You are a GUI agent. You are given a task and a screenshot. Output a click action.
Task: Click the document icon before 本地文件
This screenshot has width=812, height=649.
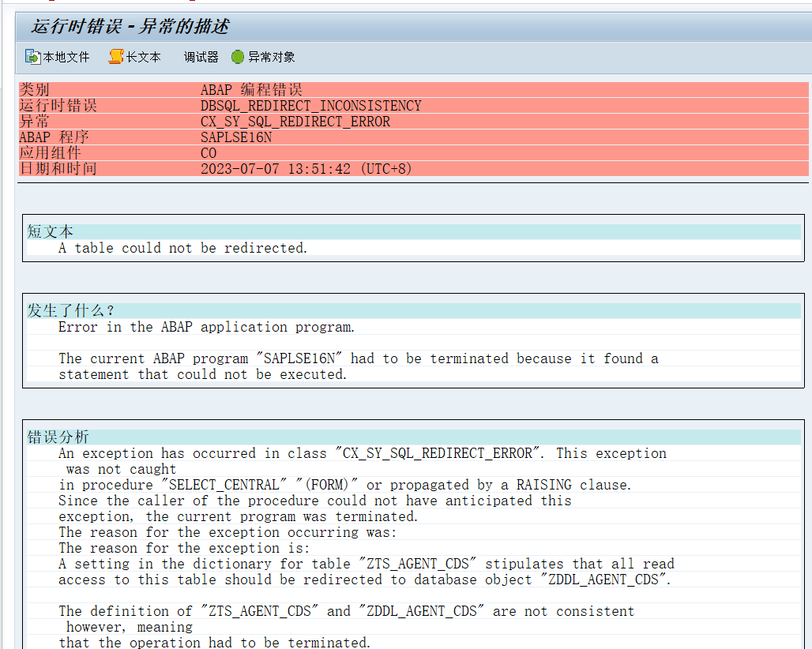(32, 57)
